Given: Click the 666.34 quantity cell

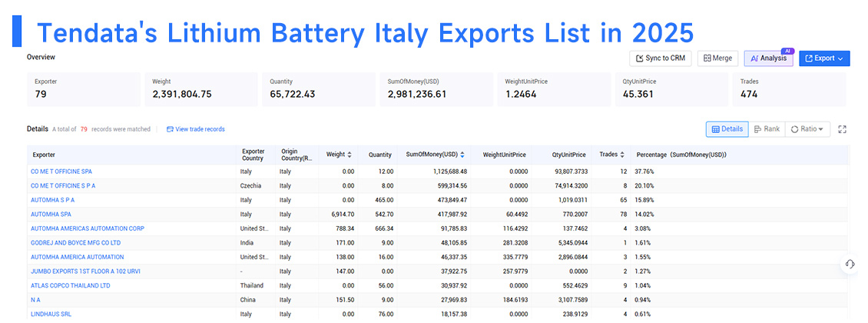Looking at the screenshot, I should click(384, 228).
